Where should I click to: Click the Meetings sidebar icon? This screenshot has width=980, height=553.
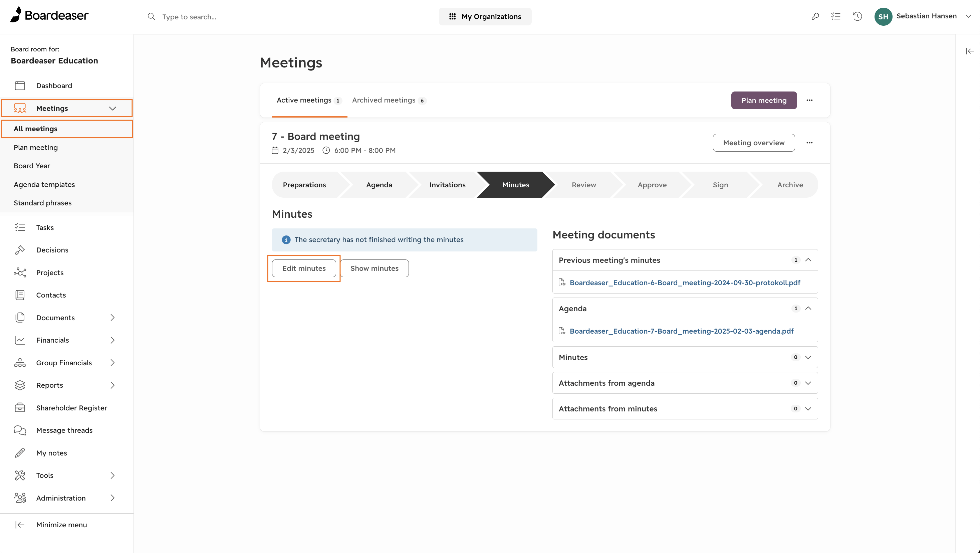(20, 109)
